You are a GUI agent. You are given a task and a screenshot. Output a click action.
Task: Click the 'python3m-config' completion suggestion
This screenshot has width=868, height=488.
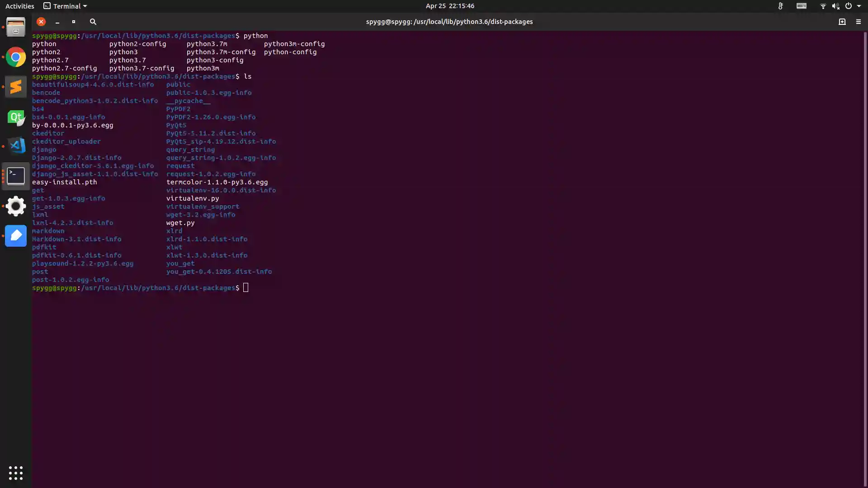(x=294, y=44)
